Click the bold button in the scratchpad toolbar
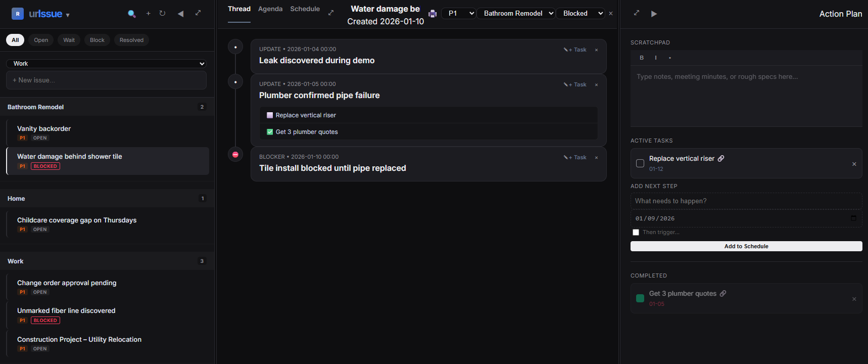This screenshot has width=868, height=364. [642, 58]
